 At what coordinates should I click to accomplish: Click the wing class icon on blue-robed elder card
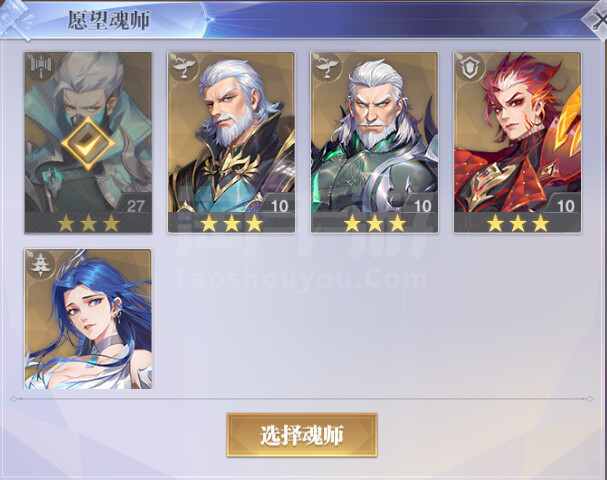pos(183,67)
